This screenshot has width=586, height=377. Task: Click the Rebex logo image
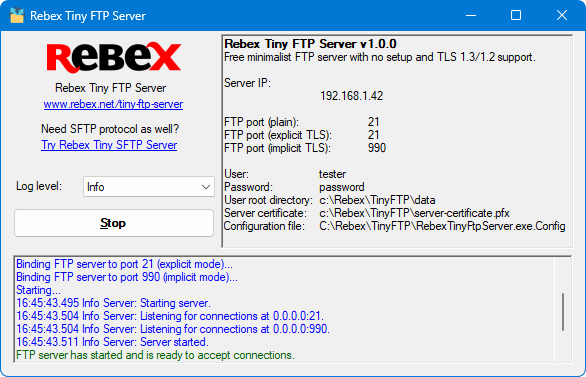(114, 58)
